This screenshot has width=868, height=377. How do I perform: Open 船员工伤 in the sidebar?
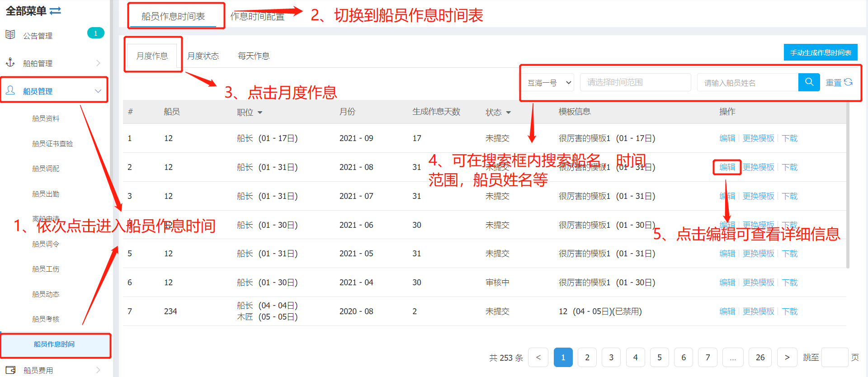pyautogui.click(x=46, y=269)
